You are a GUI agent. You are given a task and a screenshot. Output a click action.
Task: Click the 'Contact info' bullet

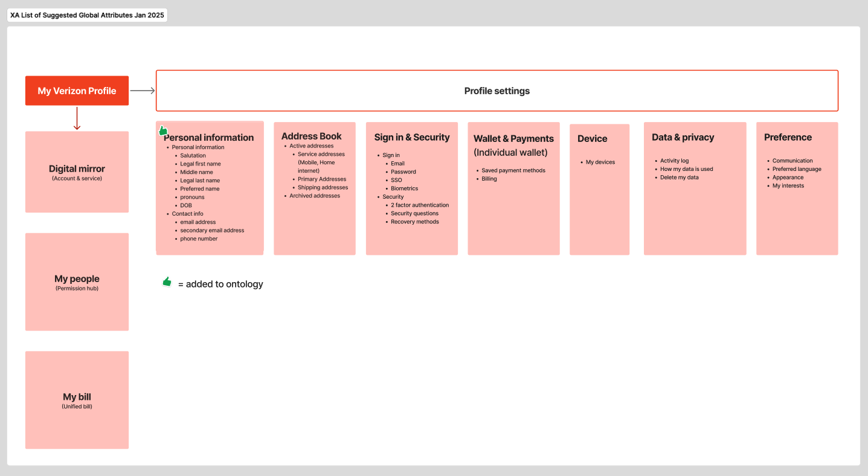pyautogui.click(x=187, y=214)
